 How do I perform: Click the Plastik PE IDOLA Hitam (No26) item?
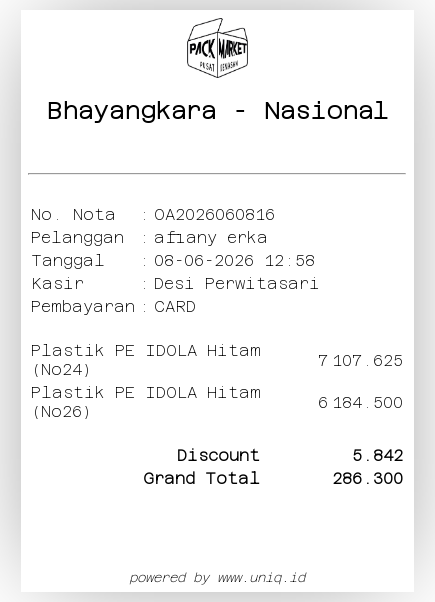click(146, 402)
